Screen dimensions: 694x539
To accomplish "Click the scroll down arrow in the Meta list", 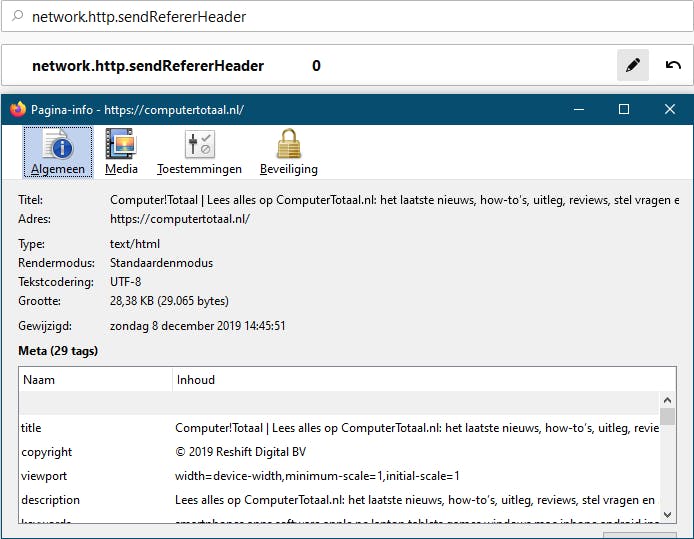I will click(667, 515).
